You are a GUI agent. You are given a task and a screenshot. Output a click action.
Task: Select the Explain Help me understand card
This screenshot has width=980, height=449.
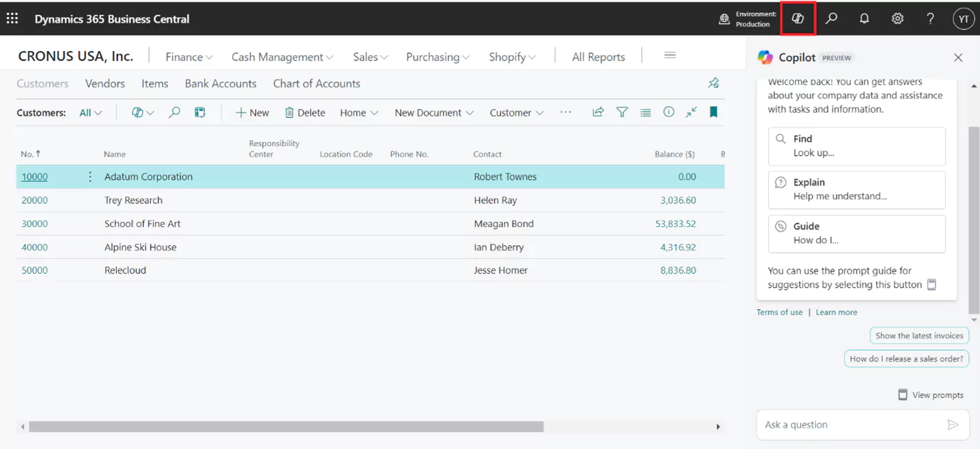pos(857,190)
